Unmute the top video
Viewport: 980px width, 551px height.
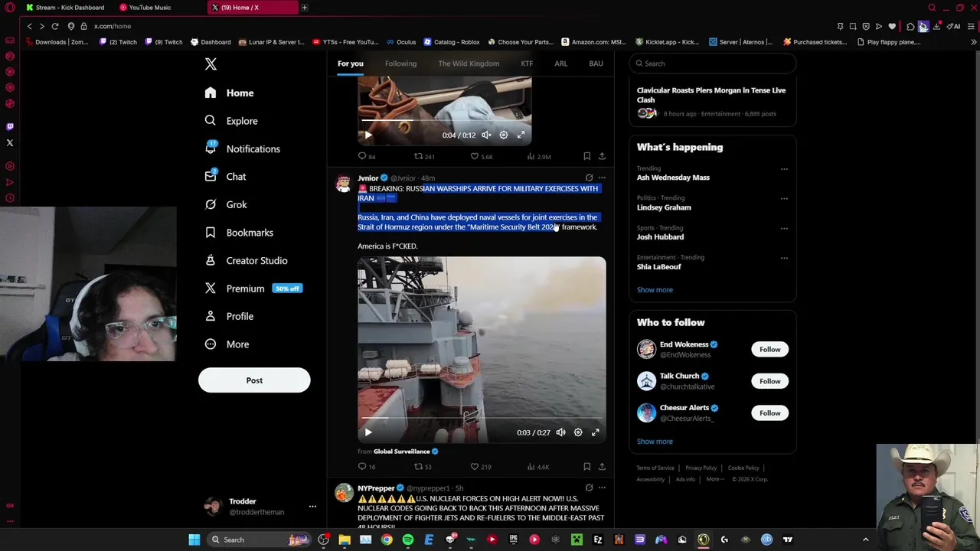(x=486, y=135)
